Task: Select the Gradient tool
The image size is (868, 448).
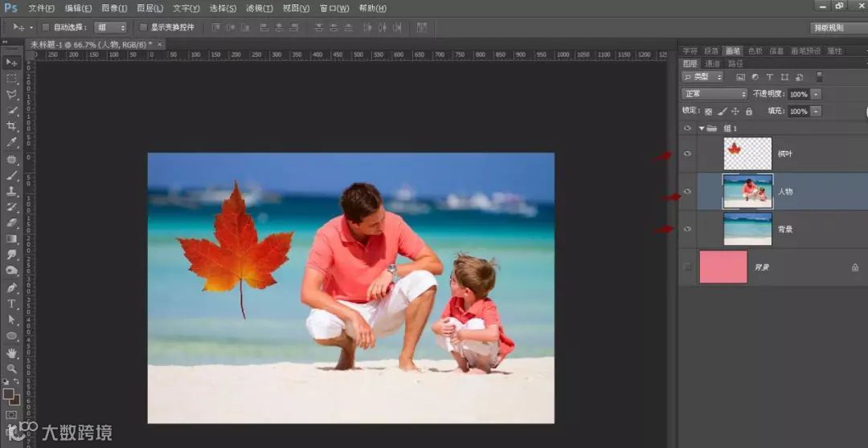Action: point(11,239)
